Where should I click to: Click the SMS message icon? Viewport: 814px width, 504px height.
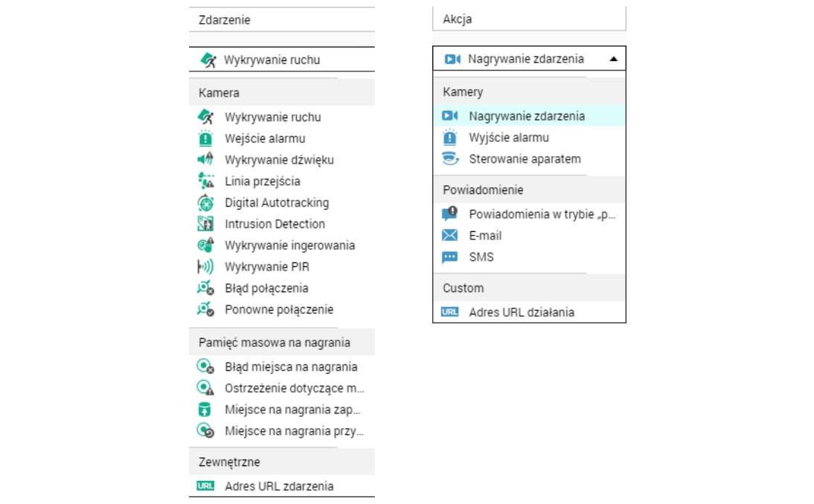pos(449,257)
